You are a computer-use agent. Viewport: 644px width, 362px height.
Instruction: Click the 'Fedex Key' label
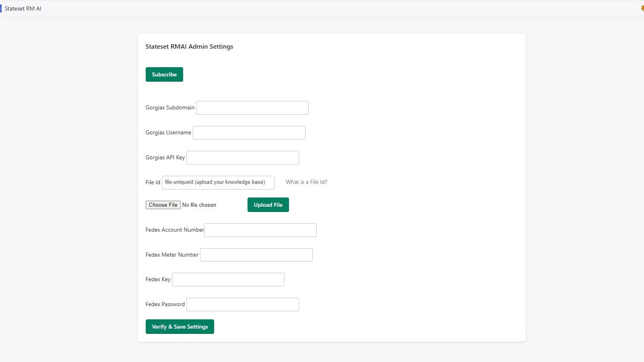coord(158,279)
